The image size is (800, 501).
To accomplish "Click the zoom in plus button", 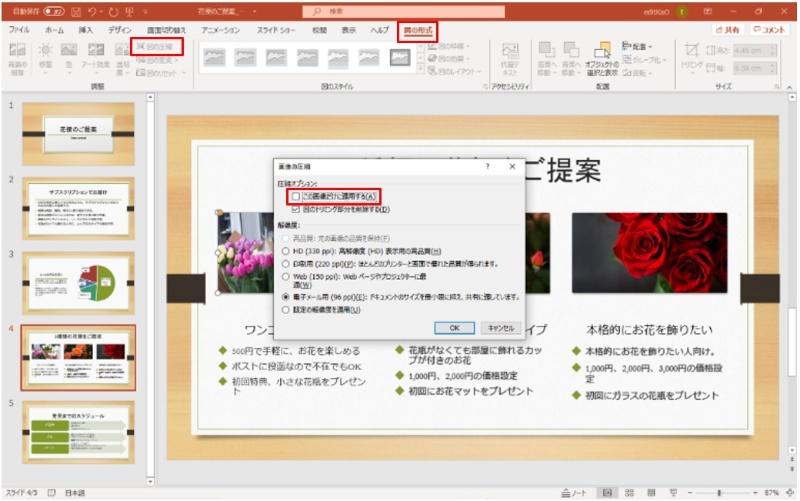I will click(755, 493).
